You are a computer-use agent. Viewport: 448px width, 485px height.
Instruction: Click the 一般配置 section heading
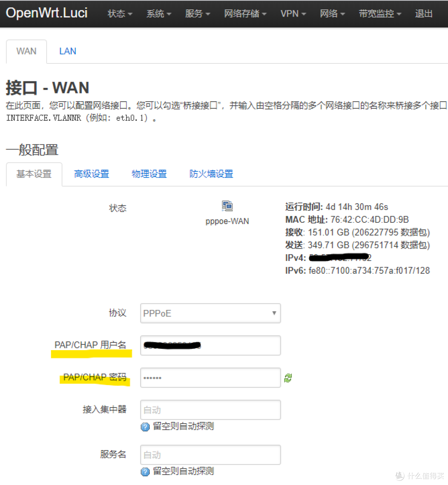tap(32, 150)
